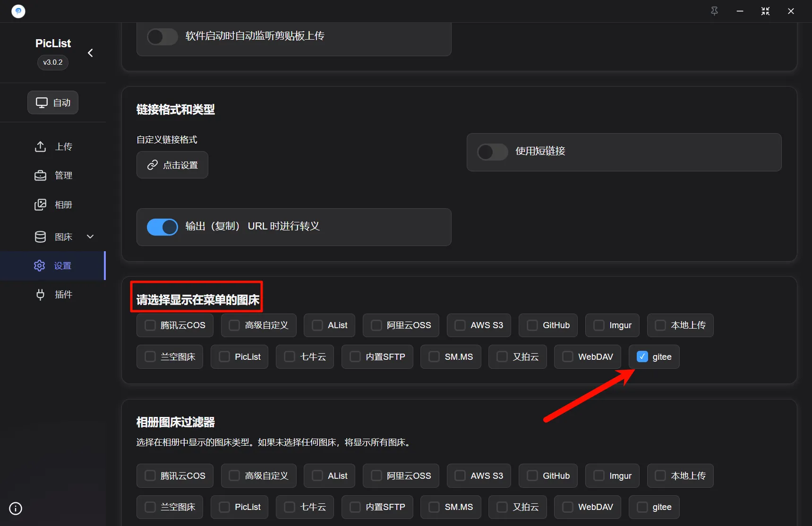812x526 pixels.
Task: Expand the 图床 submenu chevron
Action: pyautogui.click(x=90, y=237)
